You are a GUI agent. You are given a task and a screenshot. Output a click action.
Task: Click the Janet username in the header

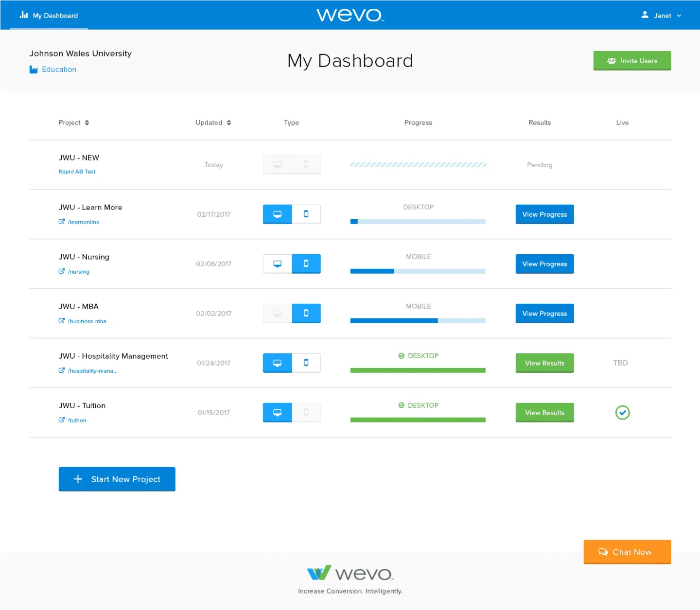[662, 16]
